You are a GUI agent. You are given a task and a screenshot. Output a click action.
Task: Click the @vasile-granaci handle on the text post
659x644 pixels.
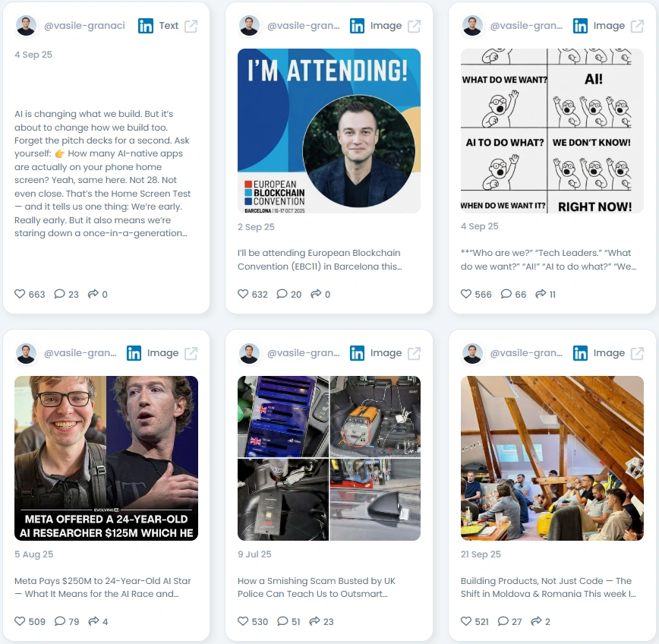point(84,26)
